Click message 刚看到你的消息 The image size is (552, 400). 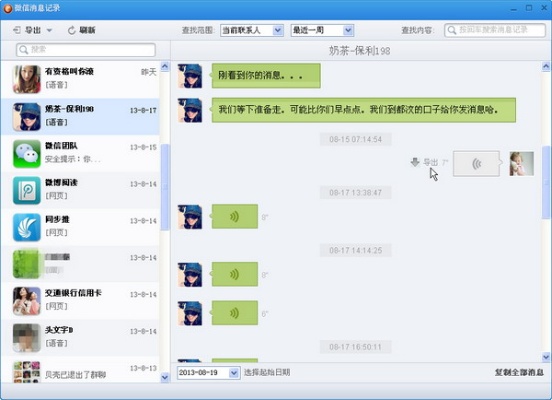coord(266,76)
